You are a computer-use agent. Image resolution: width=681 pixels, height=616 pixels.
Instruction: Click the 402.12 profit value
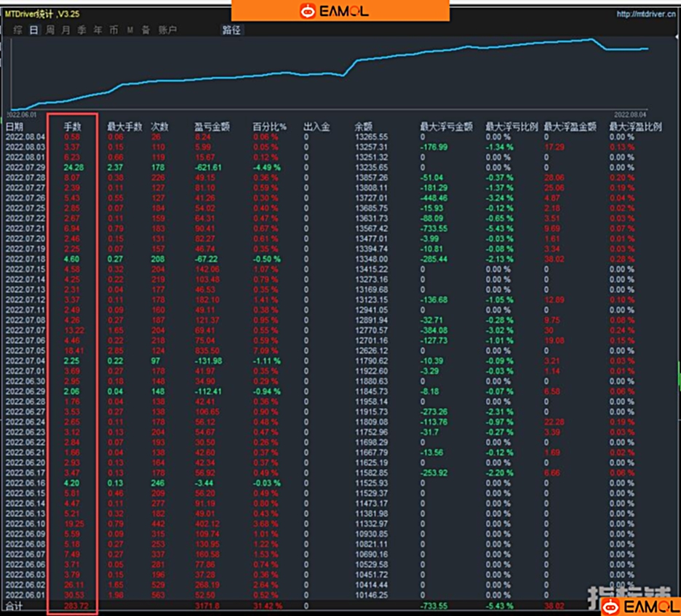click(207, 524)
